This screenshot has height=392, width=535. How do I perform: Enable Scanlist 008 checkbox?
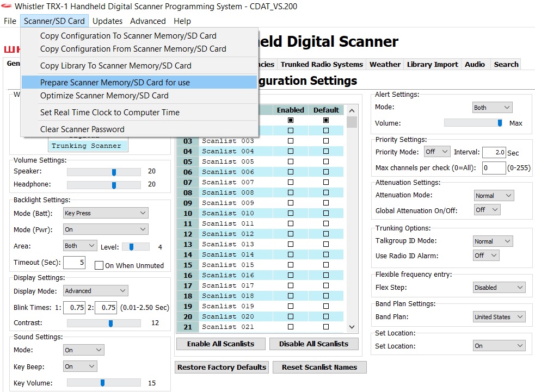(291, 192)
